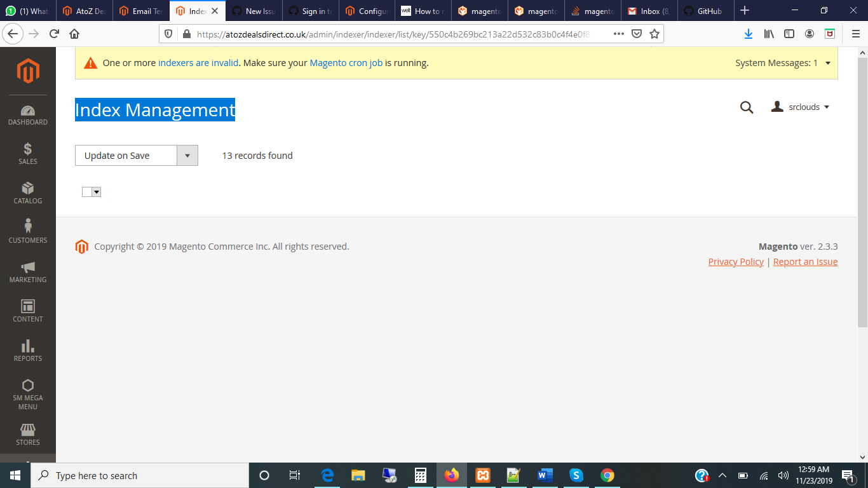Screen dimensions: 868x488
Task: Open the admin global search magnifier
Action: (x=746, y=107)
